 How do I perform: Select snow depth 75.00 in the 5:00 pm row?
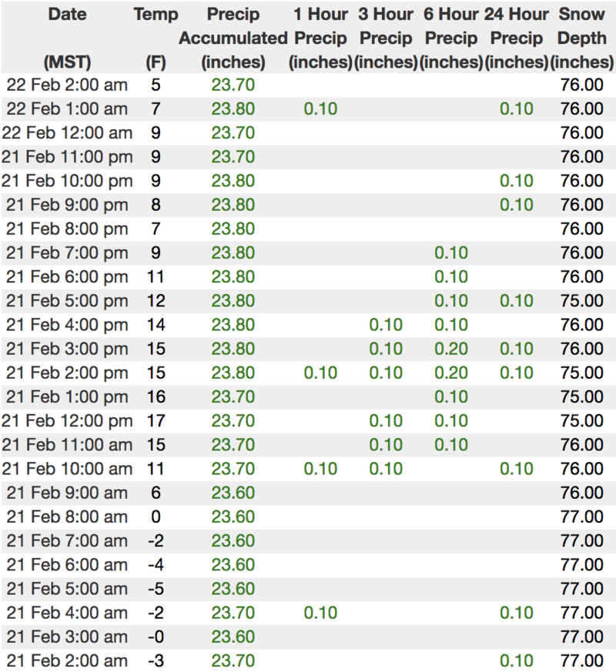(582, 301)
